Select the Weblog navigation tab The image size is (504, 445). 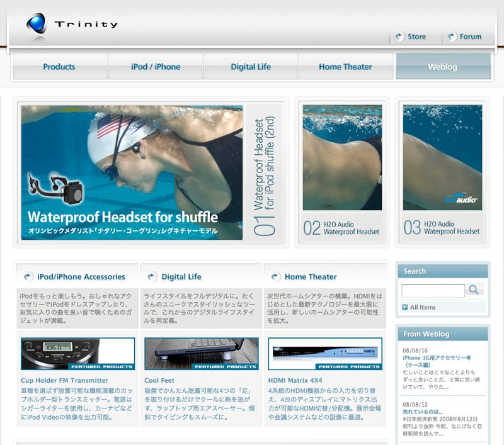[x=442, y=67]
